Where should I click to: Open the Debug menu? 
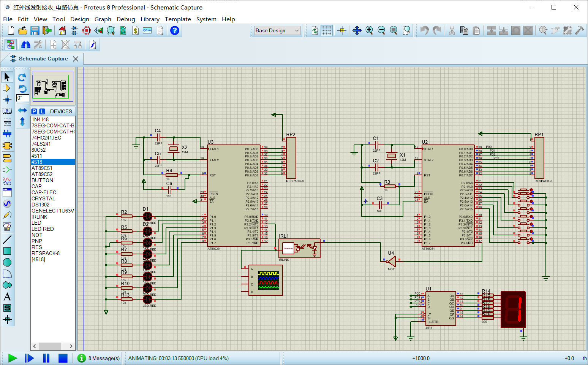(126, 19)
